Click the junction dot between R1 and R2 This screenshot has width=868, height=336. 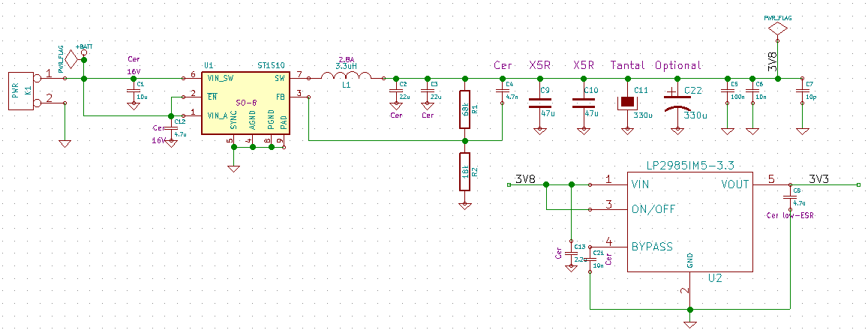[465, 140]
